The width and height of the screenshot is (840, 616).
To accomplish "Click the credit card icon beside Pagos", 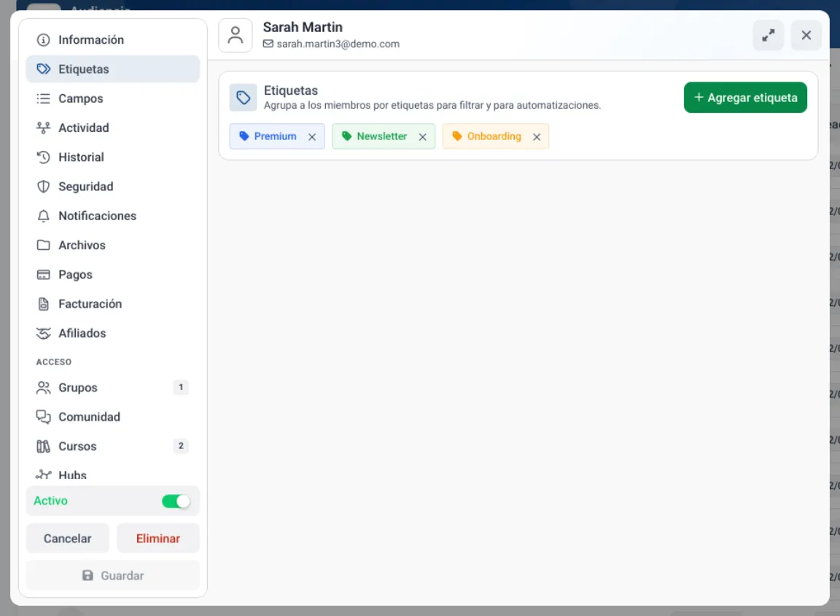I will 44,275.
